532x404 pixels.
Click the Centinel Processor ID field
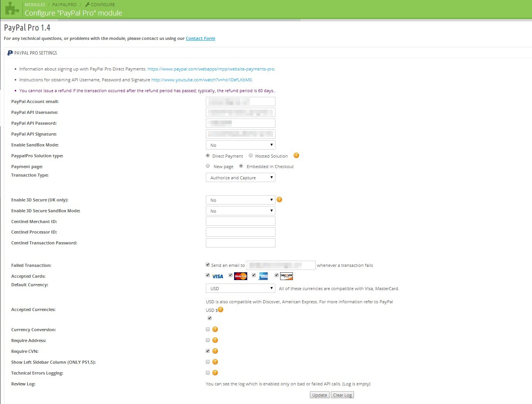241,232
